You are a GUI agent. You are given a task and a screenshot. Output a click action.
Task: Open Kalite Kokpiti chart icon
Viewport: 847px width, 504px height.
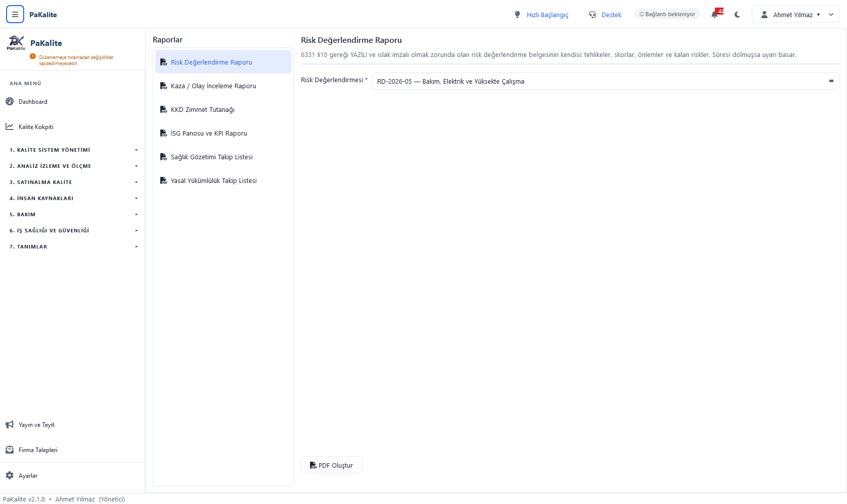click(10, 127)
